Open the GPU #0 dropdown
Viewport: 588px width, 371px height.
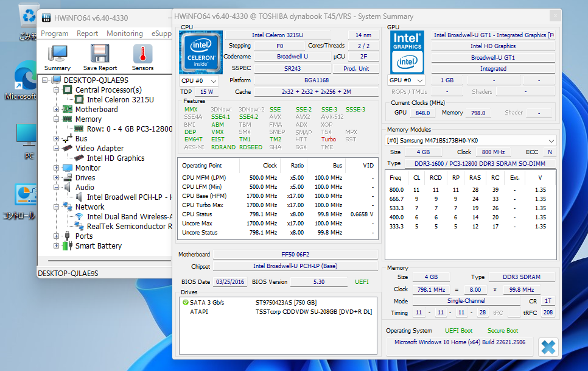pyautogui.click(x=406, y=80)
